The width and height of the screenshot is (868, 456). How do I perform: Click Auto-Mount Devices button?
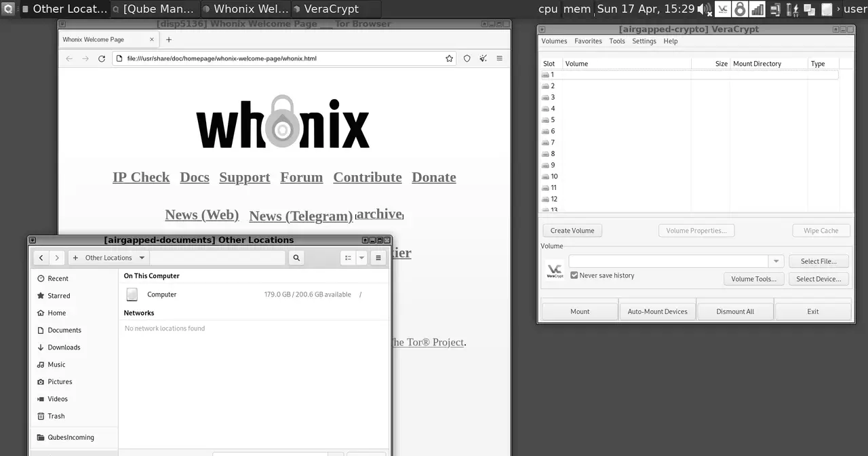click(x=657, y=311)
